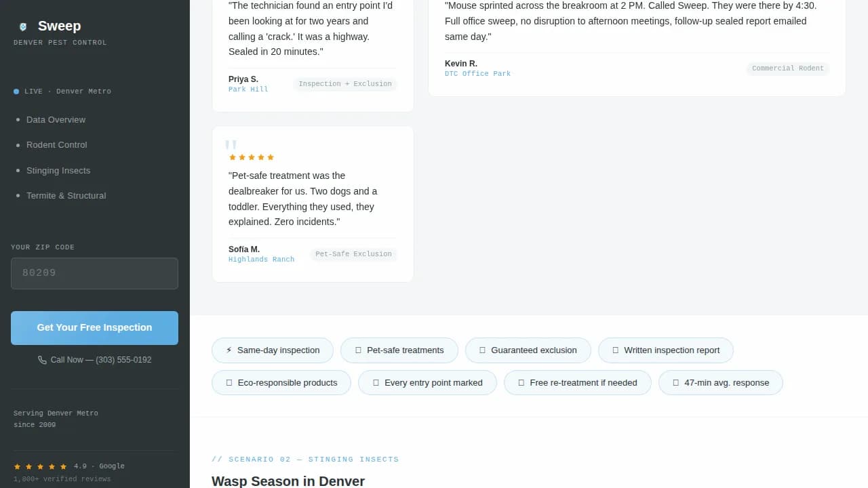Open the Data Overview section
Image resolution: width=868 pixels, height=488 pixels.
[56, 119]
